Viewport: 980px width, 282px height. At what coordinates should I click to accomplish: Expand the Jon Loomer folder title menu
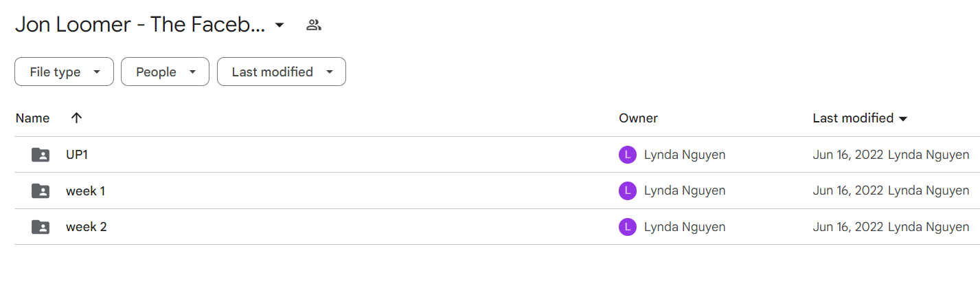[280, 25]
